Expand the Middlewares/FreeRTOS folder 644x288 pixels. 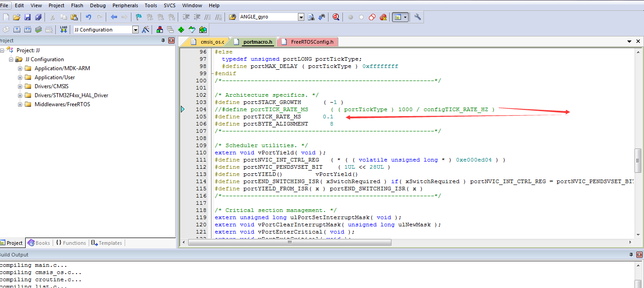point(20,104)
